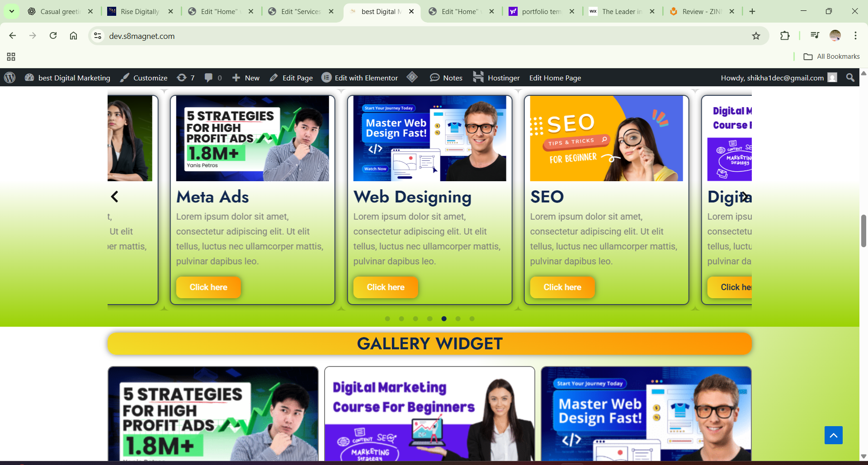Click the SEO card Click here button
The height and width of the screenshot is (465, 868).
click(562, 287)
